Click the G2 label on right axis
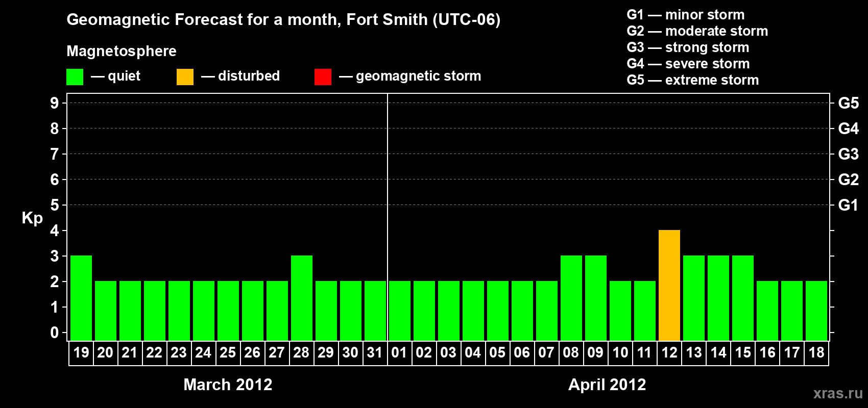 click(x=848, y=180)
